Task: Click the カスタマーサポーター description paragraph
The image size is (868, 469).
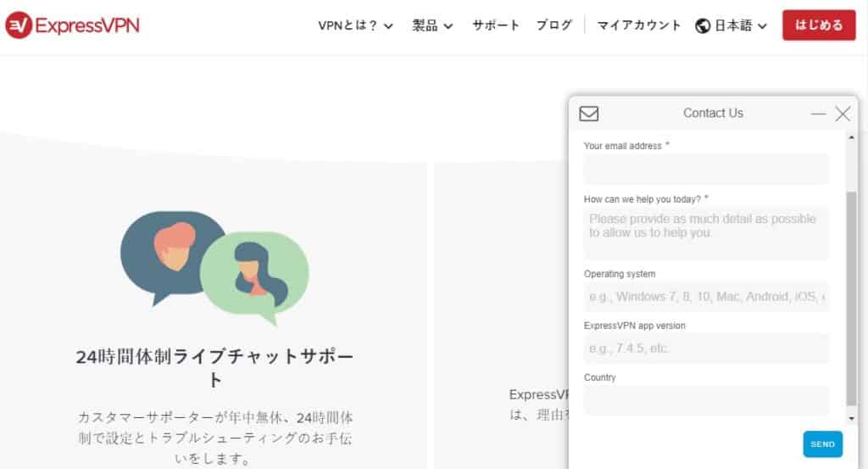Action: [214, 438]
